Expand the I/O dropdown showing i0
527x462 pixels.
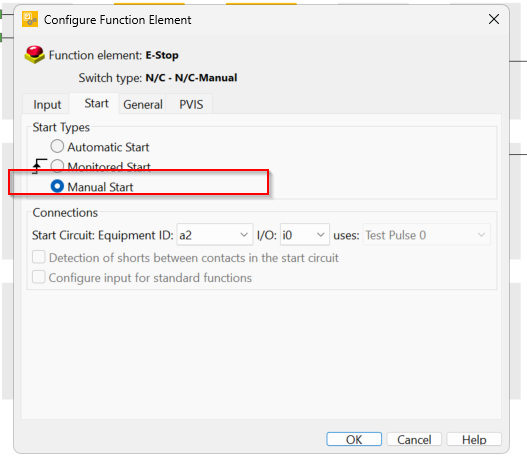coord(305,235)
